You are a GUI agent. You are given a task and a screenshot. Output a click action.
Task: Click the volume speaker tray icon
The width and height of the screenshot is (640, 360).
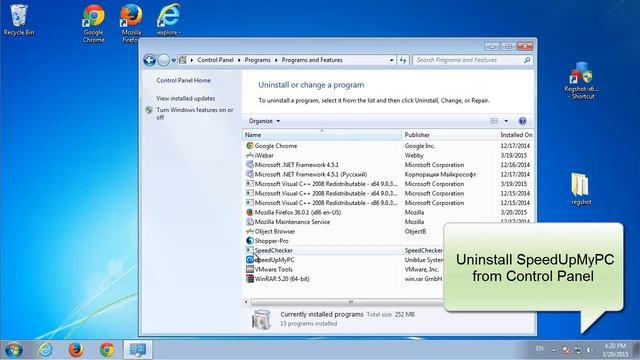pyautogui.click(x=589, y=350)
